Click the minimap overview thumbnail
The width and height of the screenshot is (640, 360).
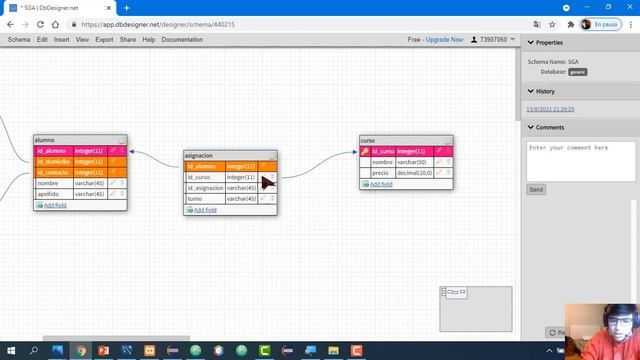tap(476, 309)
